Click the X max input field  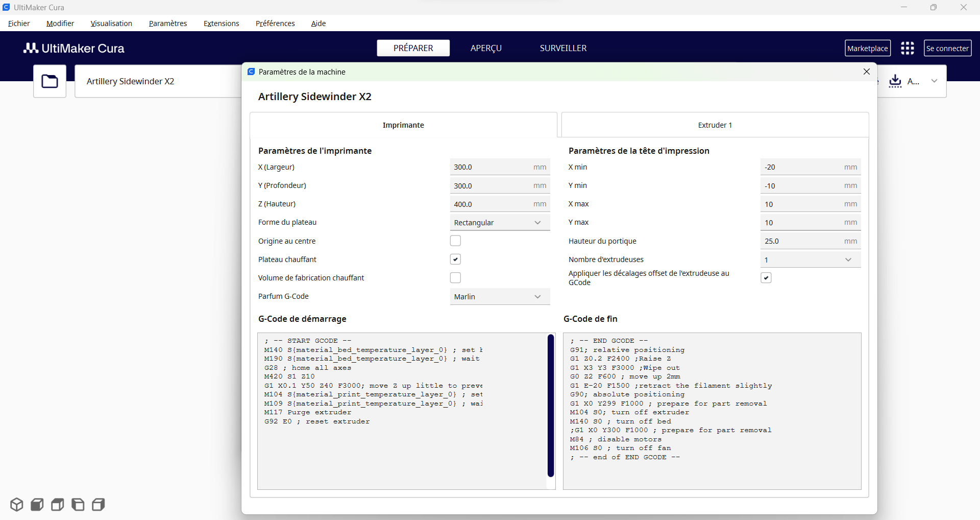(x=811, y=204)
